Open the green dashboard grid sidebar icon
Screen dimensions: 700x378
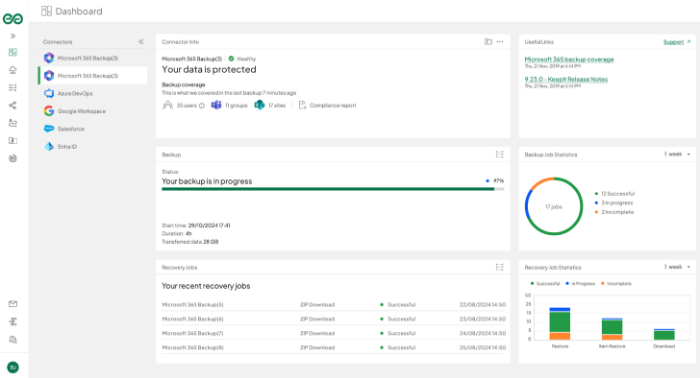(13, 53)
